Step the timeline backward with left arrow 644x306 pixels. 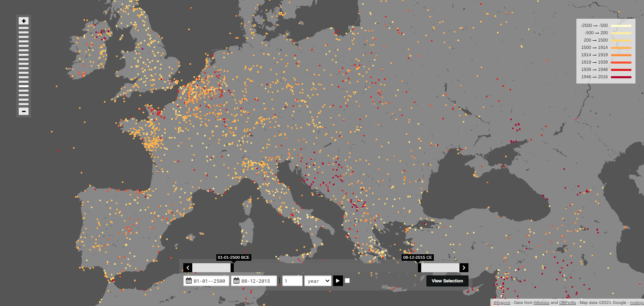pyautogui.click(x=188, y=268)
